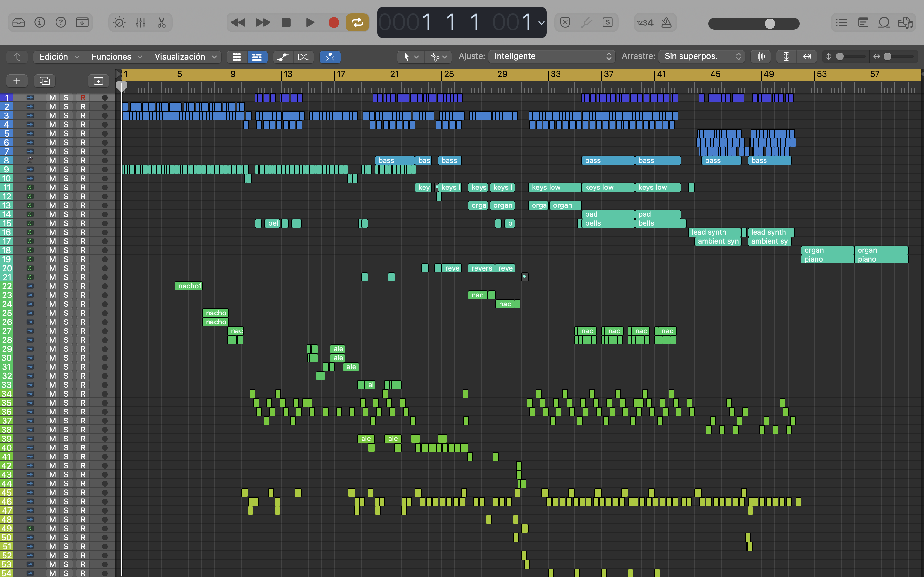Open the List Editors icon
Screen dimensions: 924x577
pos(841,23)
